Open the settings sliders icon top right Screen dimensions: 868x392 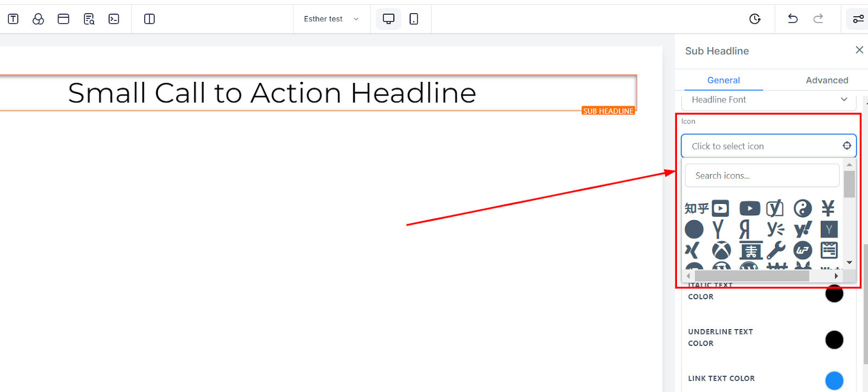point(858,19)
